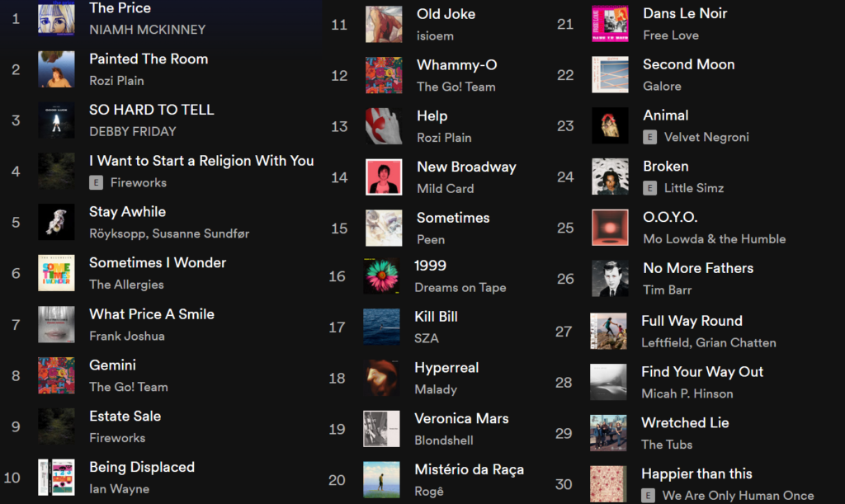Select the Dans Le Noir cover art

610,24
